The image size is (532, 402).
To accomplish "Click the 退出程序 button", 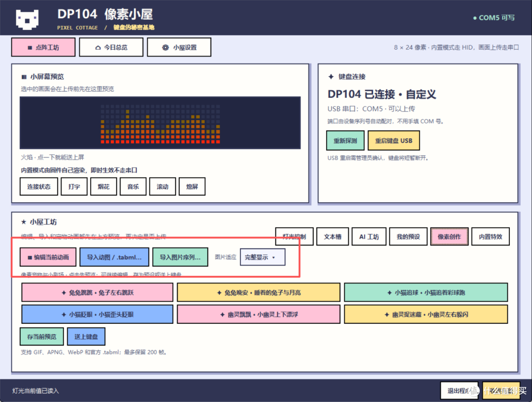I will 459,391.
